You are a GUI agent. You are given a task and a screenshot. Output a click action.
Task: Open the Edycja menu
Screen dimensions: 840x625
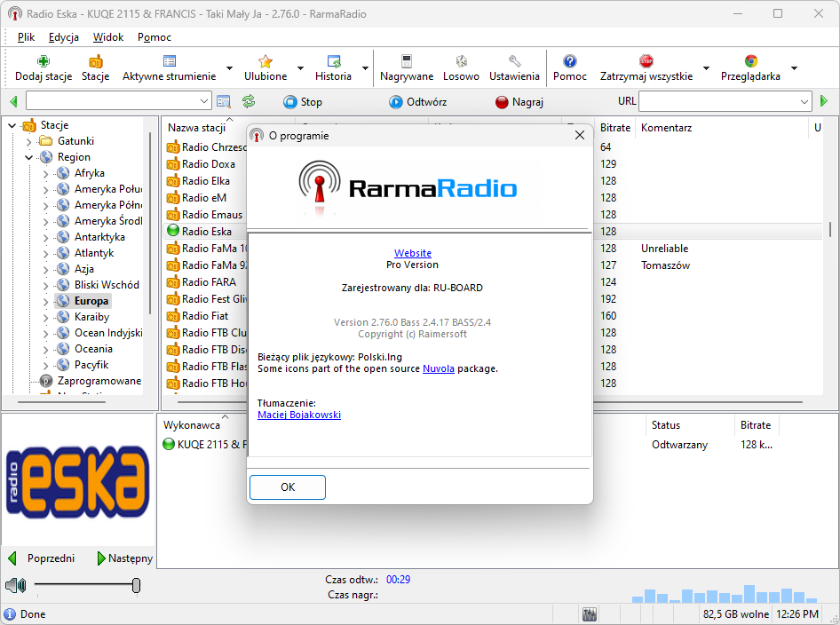pos(64,37)
